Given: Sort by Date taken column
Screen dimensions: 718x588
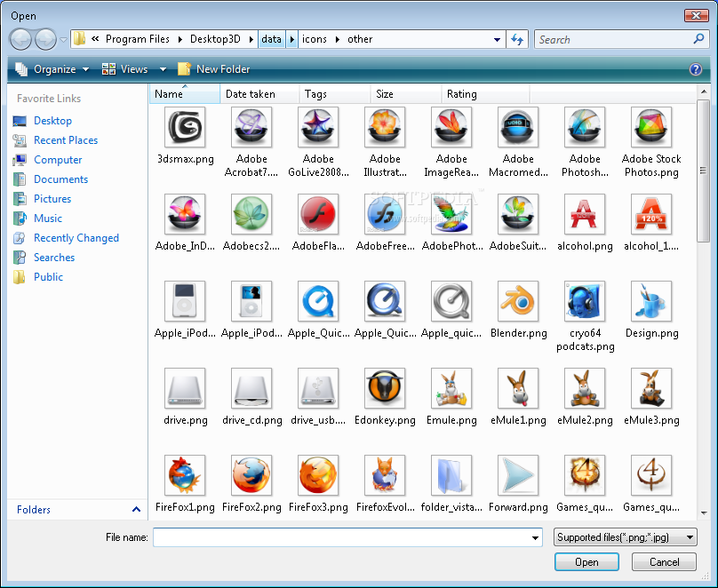Looking at the screenshot, I should 259,94.
